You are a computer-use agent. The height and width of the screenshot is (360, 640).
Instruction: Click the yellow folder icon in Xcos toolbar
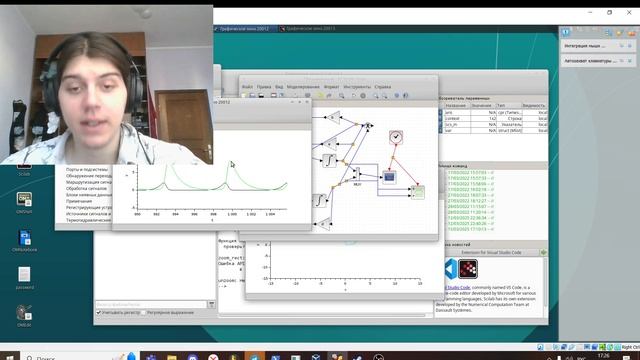(320, 96)
